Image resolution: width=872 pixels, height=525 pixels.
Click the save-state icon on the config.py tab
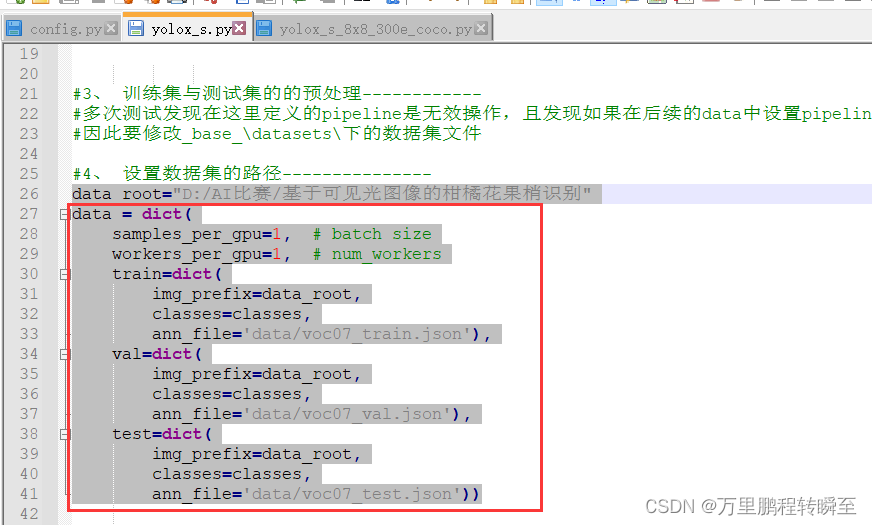click(14, 28)
